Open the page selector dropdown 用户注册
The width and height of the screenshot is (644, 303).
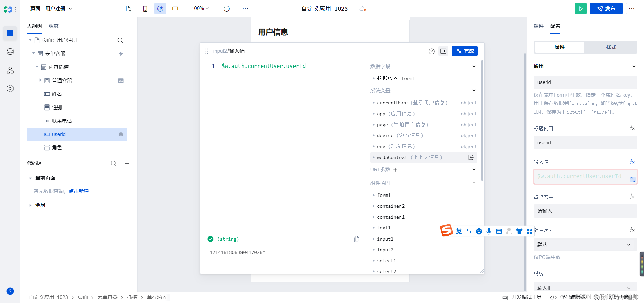51,9
